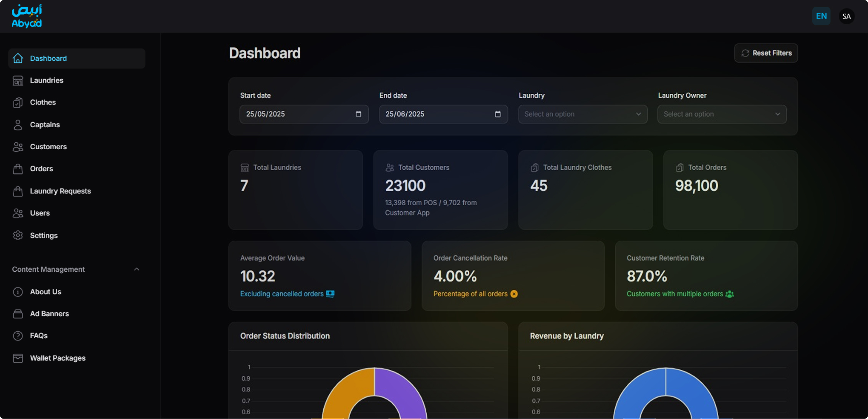Viewport: 868px width, 419px height.
Task: Click the About Us info icon
Action: pyautogui.click(x=18, y=292)
